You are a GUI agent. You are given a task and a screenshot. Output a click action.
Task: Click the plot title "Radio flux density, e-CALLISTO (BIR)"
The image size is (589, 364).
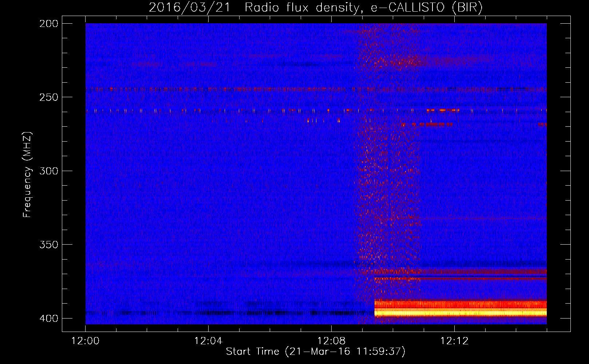(364, 8)
